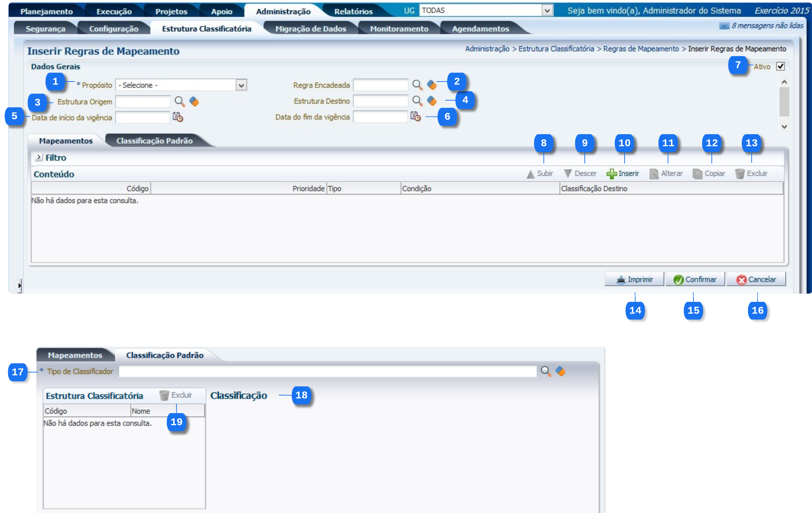Switch to the Classificação Padrão tab

pyautogui.click(x=155, y=141)
